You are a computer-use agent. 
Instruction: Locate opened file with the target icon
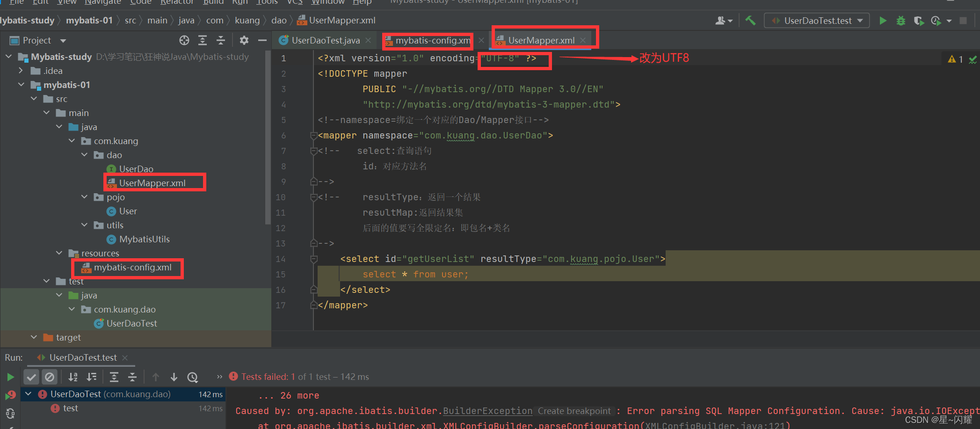(x=184, y=40)
